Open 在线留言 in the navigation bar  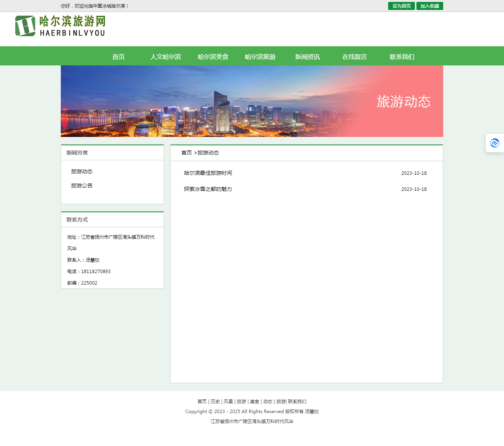pyautogui.click(x=355, y=57)
